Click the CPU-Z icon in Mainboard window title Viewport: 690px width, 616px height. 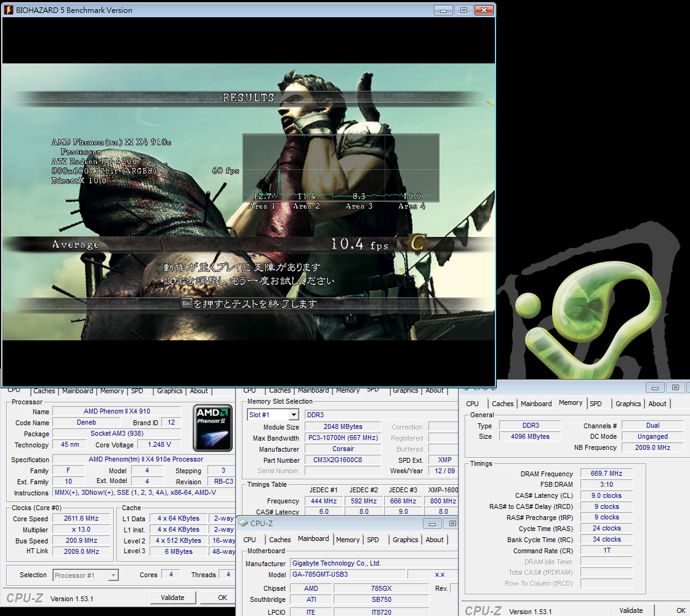pyautogui.click(x=243, y=523)
